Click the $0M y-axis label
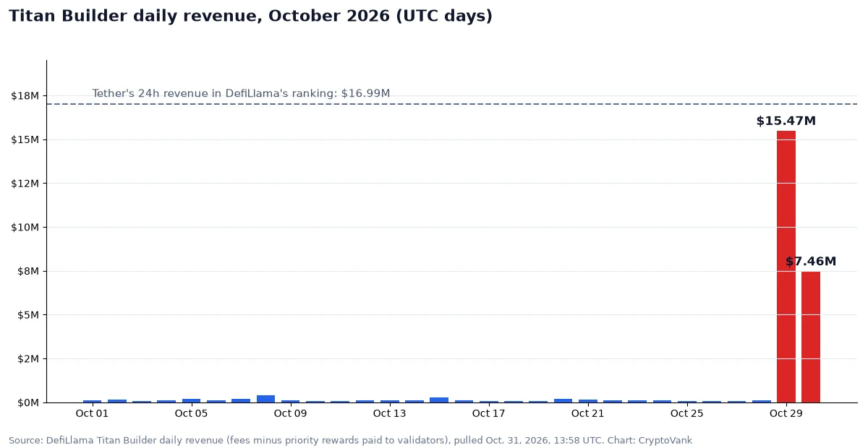The height and width of the screenshot is (448, 868). click(28, 402)
